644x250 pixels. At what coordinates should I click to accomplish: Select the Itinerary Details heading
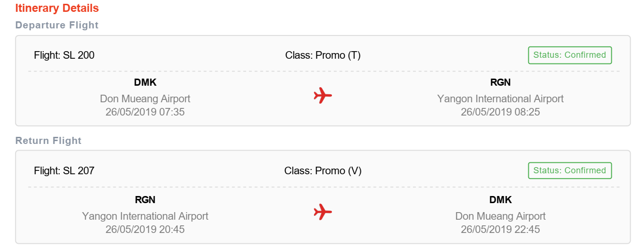click(57, 9)
